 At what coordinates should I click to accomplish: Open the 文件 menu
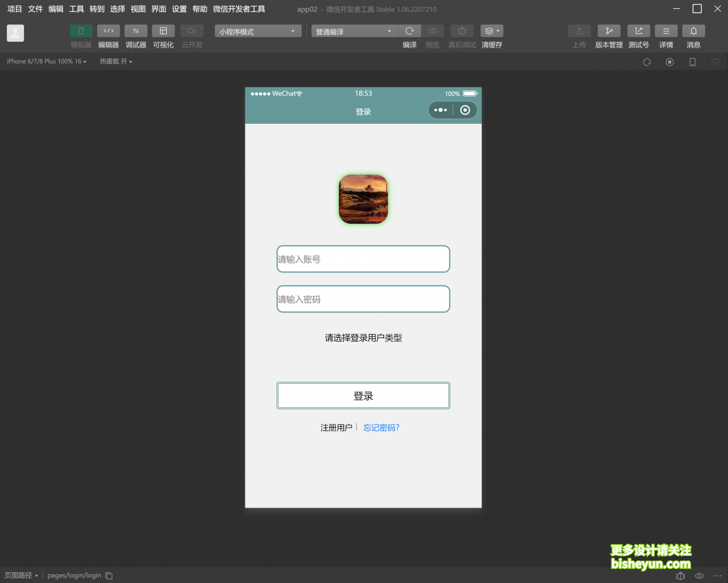(x=35, y=9)
